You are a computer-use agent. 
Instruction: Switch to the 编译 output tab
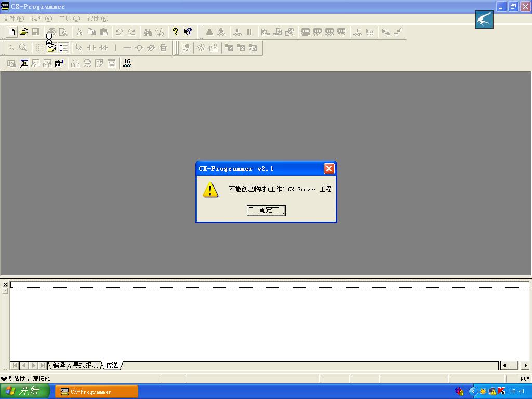point(59,365)
